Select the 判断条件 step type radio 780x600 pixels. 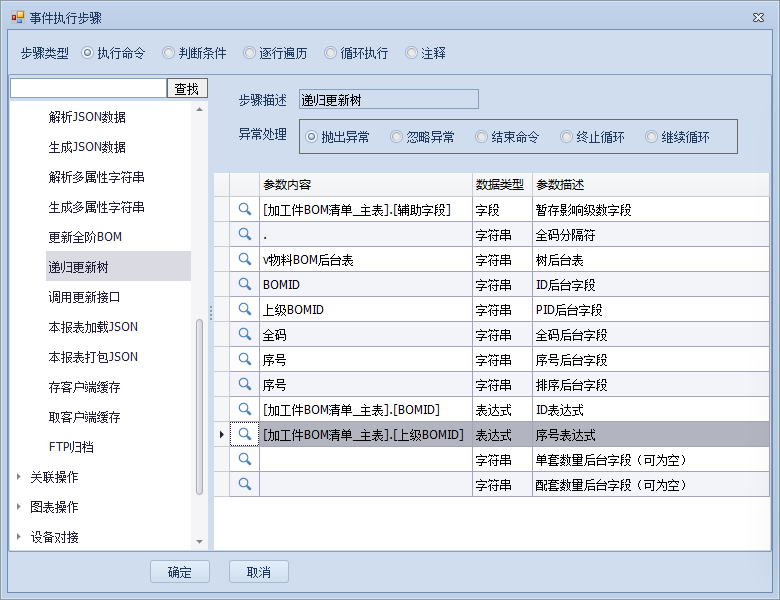click(x=169, y=53)
